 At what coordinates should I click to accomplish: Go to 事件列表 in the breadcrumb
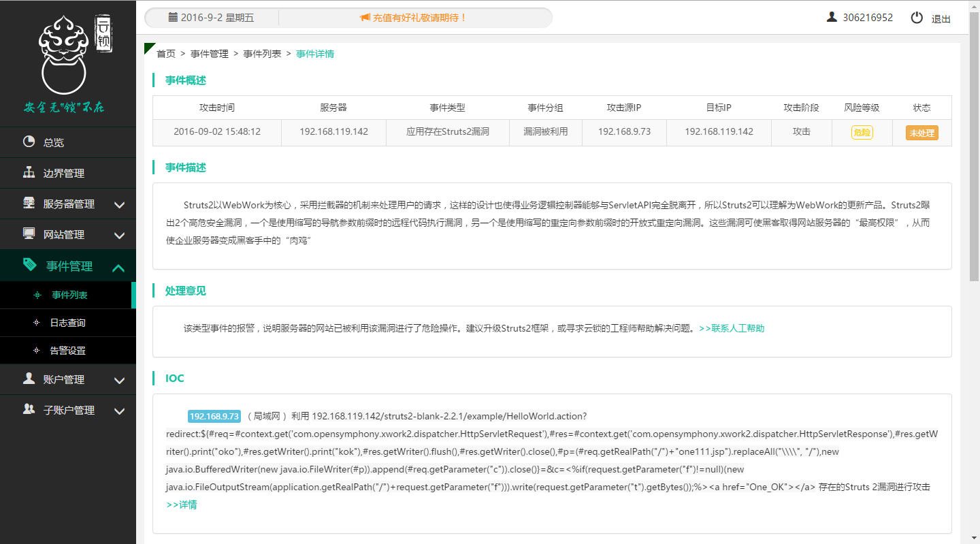[x=262, y=54]
